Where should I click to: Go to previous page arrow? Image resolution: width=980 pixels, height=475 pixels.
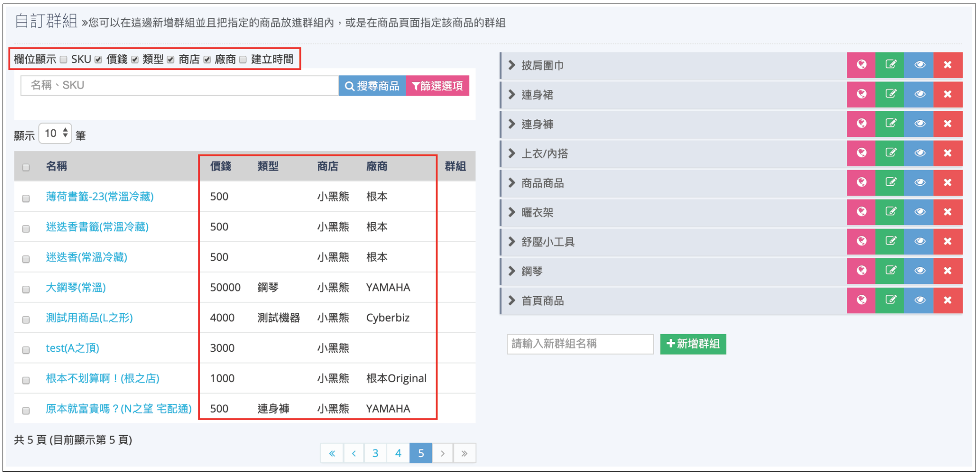[x=354, y=453]
